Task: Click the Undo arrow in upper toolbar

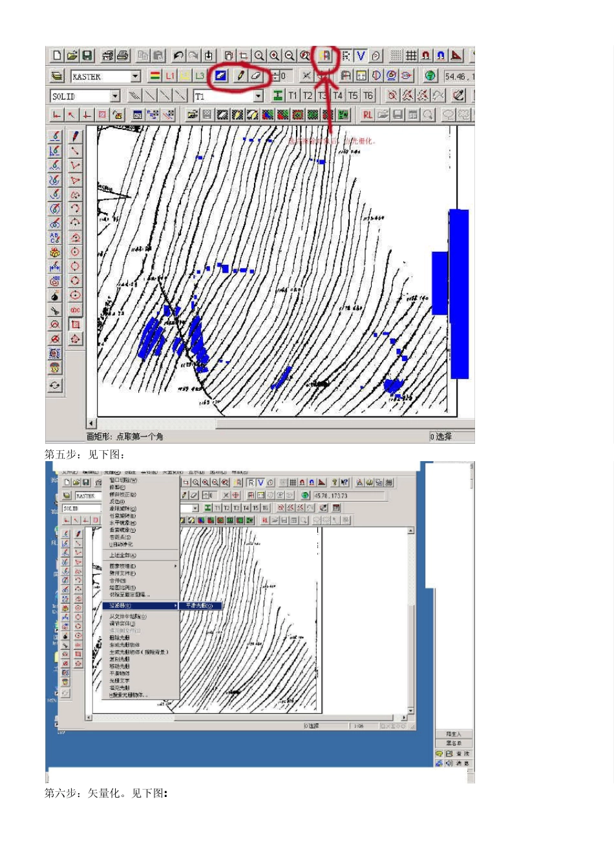Action: click(178, 56)
